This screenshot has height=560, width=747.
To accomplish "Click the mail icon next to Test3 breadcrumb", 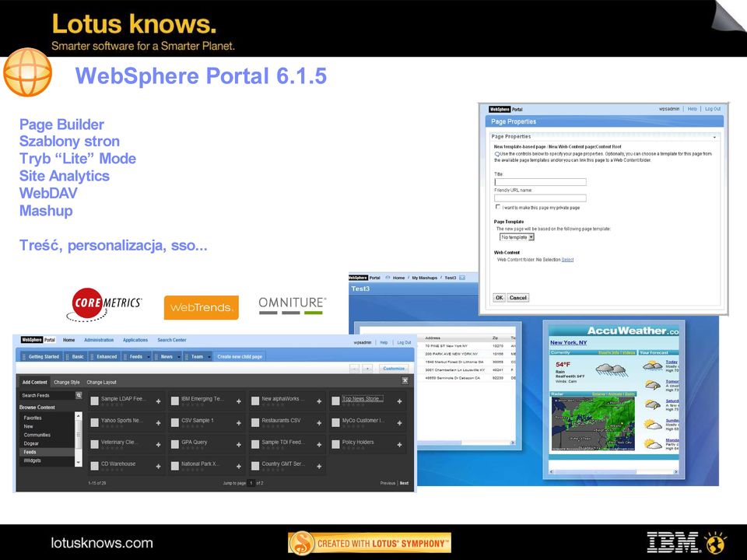I will pos(462,278).
